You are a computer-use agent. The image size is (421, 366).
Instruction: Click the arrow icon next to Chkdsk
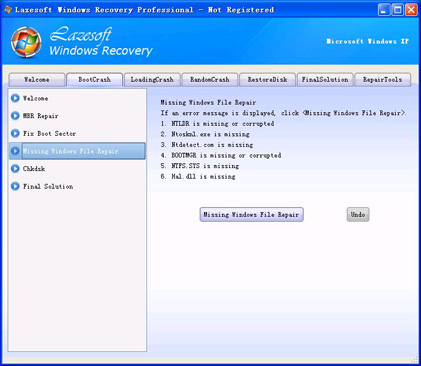pyautogui.click(x=15, y=168)
